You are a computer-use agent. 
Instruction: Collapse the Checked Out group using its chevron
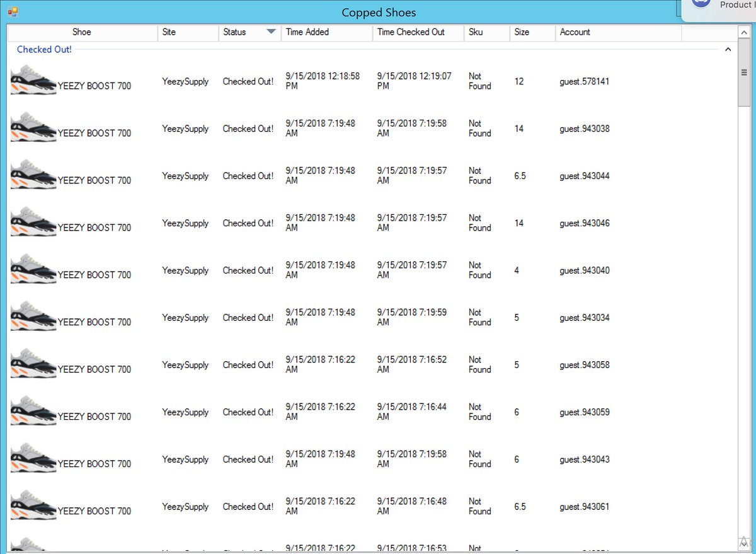(x=728, y=49)
